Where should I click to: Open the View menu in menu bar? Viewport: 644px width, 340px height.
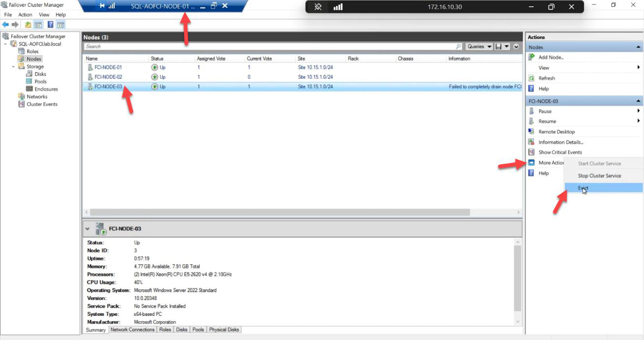44,15
